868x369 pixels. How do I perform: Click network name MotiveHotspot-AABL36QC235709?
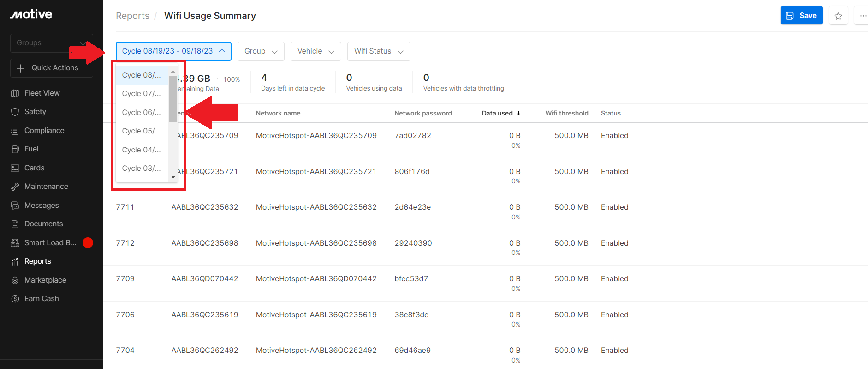pos(316,136)
